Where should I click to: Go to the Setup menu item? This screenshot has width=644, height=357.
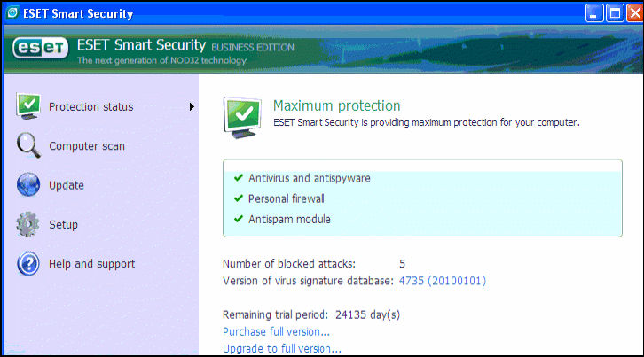pyautogui.click(x=63, y=224)
